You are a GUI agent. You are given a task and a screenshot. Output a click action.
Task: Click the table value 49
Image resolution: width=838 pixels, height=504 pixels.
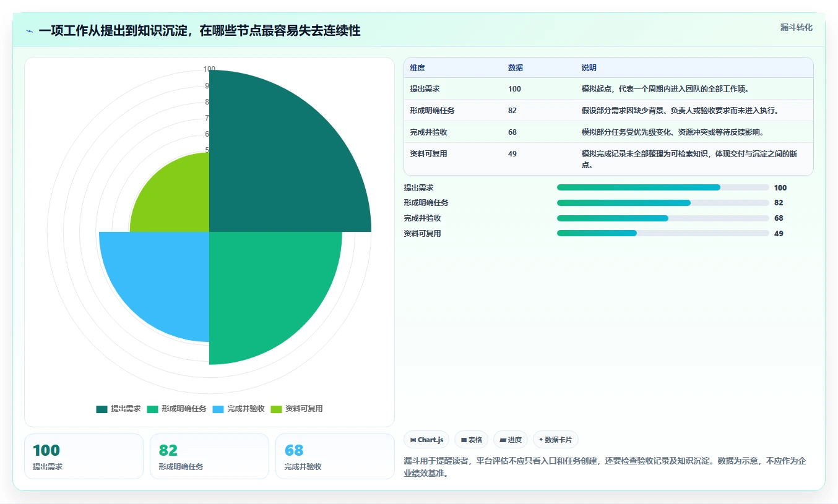pyautogui.click(x=512, y=154)
